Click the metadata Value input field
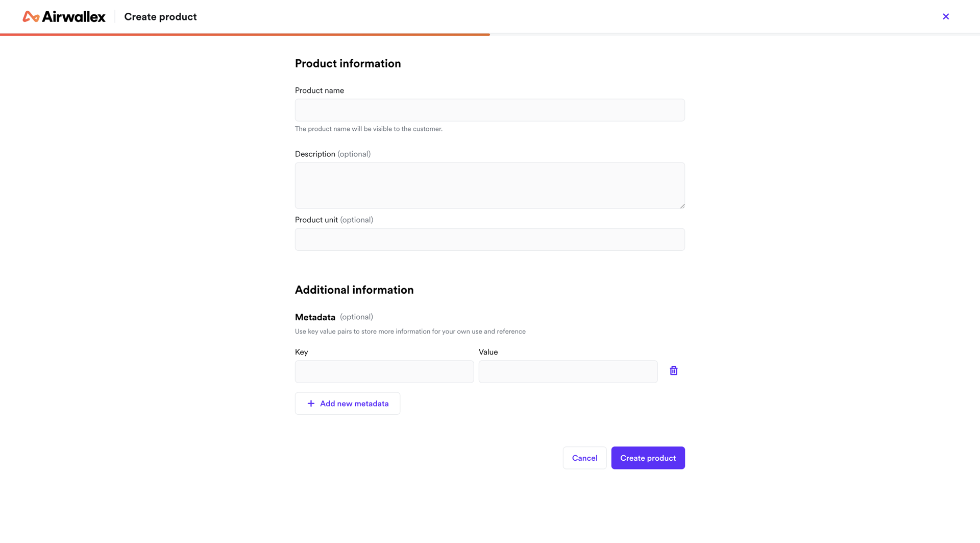Screen dimensions: 980x543 (568, 371)
